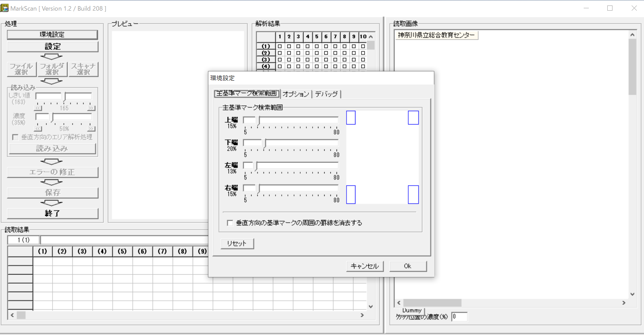The width and height of the screenshot is (644, 335).
Task: Enable the 垂直方向のエリア解析処理 checkbox
Action: click(15, 137)
